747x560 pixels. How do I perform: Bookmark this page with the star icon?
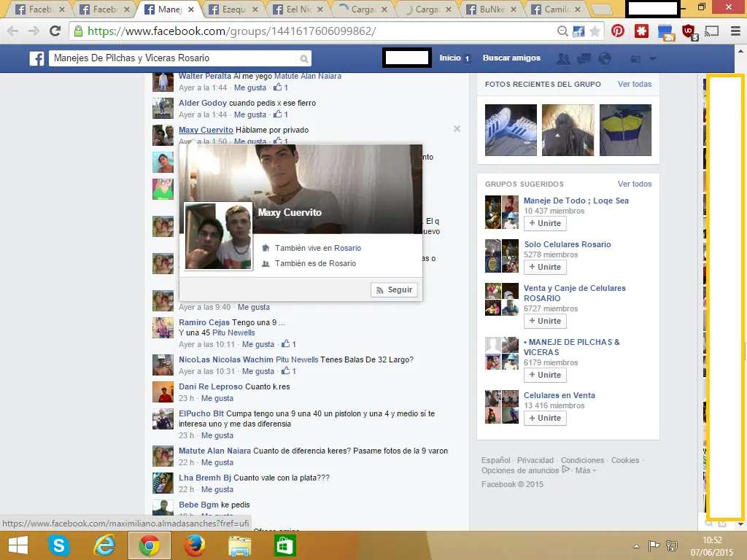595,31
